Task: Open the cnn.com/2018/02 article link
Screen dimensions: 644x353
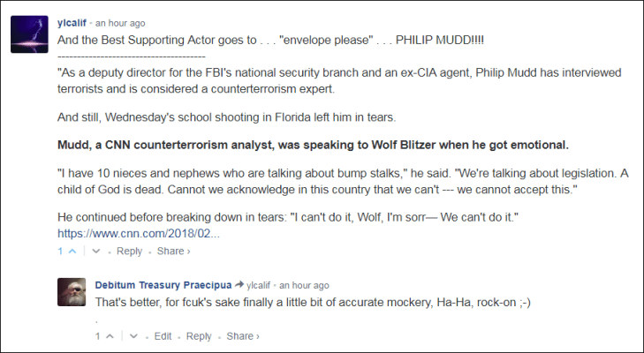Action: click(x=137, y=235)
